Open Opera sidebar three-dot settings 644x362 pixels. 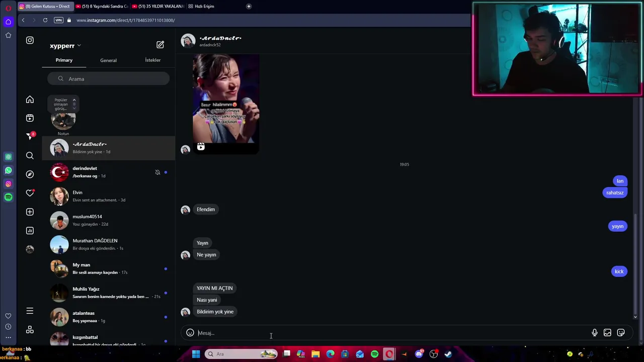tap(8, 338)
